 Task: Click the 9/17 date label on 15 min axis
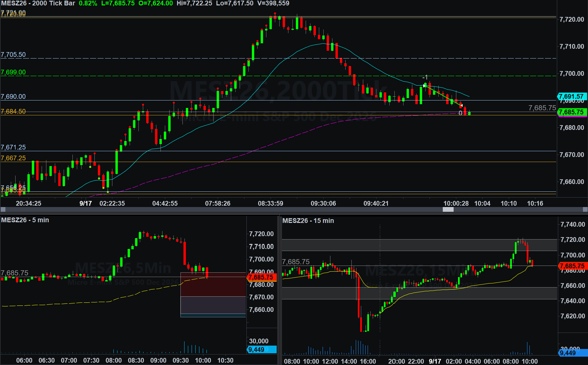point(435,361)
